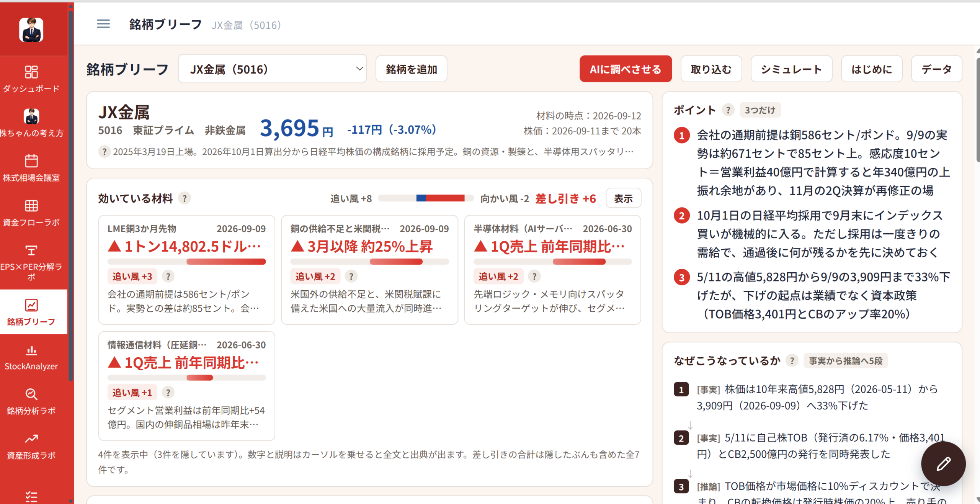Click help icon next to 追い風 +3
The width and height of the screenshot is (980, 504).
click(168, 276)
